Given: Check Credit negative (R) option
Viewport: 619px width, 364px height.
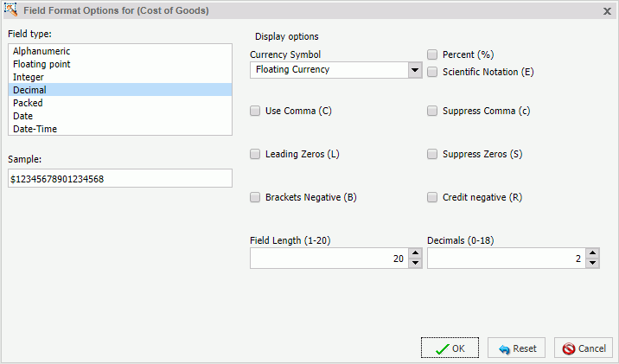Looking at the screenshot, I should pyautogui.click(x=432, y=197).
